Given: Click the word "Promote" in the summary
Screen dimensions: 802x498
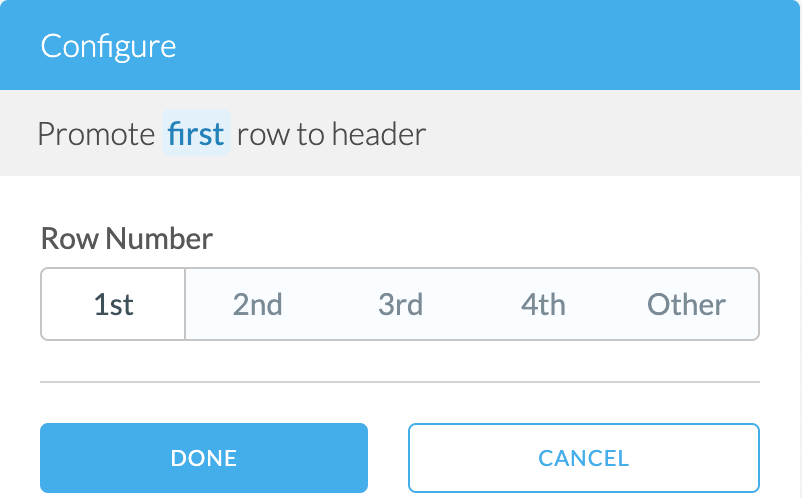Looking at the screenshot, I should 96,134.
